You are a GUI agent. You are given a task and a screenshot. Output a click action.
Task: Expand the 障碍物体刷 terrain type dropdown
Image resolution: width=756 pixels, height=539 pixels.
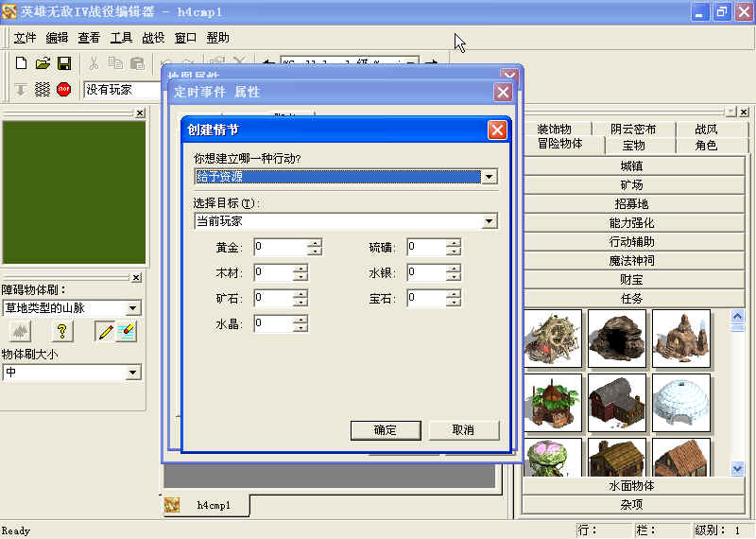(x=133, y=308)
